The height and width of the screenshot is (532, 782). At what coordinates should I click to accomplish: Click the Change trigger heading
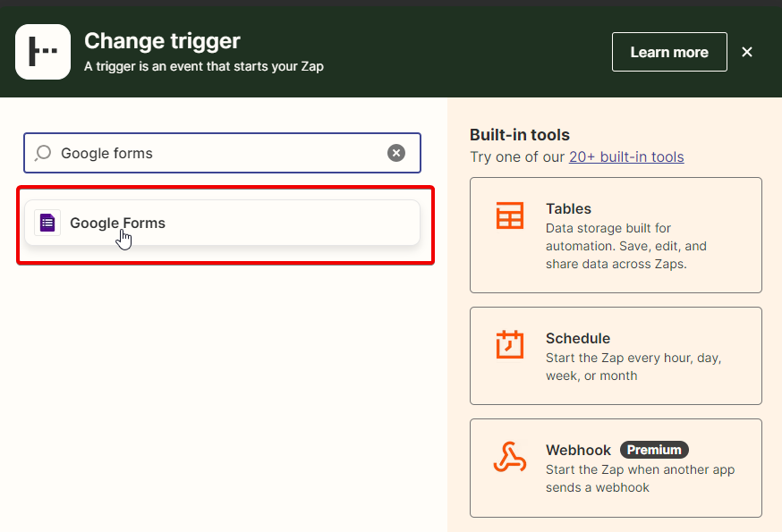coord(162,41)
